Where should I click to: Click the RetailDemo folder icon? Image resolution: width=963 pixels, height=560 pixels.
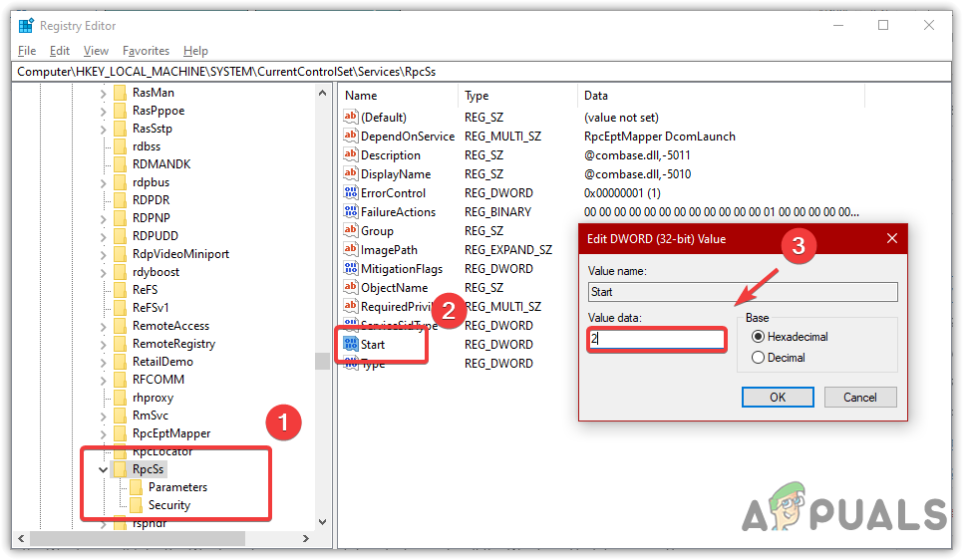[x=121, y=362]
